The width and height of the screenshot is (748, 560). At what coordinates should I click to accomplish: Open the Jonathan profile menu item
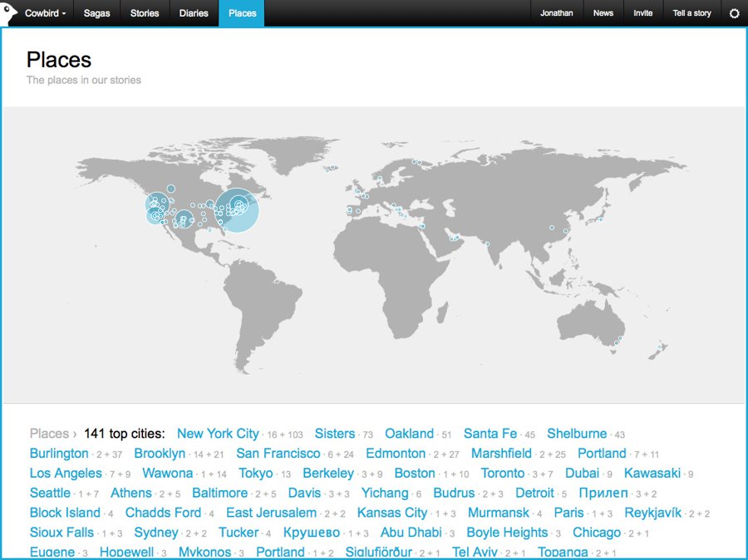(x=556, y=13)
